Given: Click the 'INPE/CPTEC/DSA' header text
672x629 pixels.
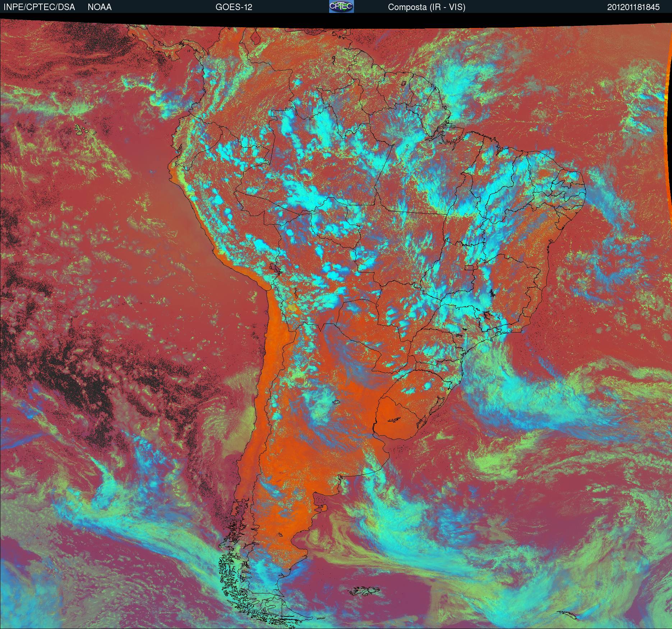Looking at the screenshot, I should tap(39, 7).
